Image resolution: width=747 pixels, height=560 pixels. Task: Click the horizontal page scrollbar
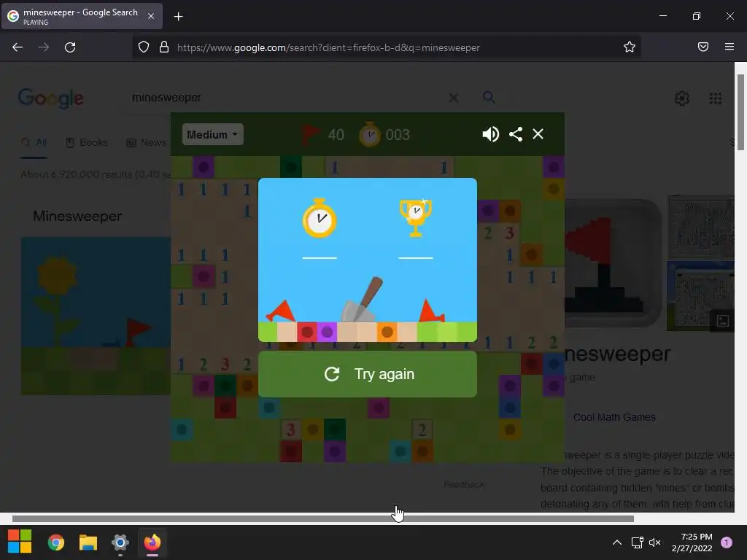pos(323,518)
